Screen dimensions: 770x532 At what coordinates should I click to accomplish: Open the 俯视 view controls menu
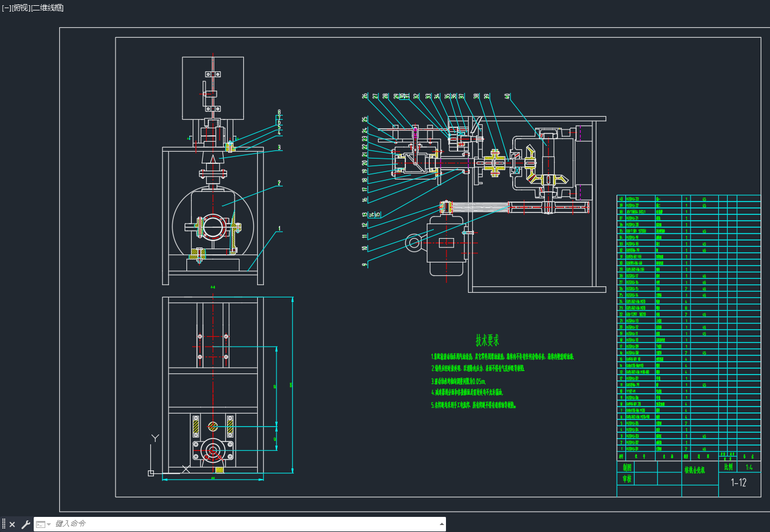tap(20, 8)
